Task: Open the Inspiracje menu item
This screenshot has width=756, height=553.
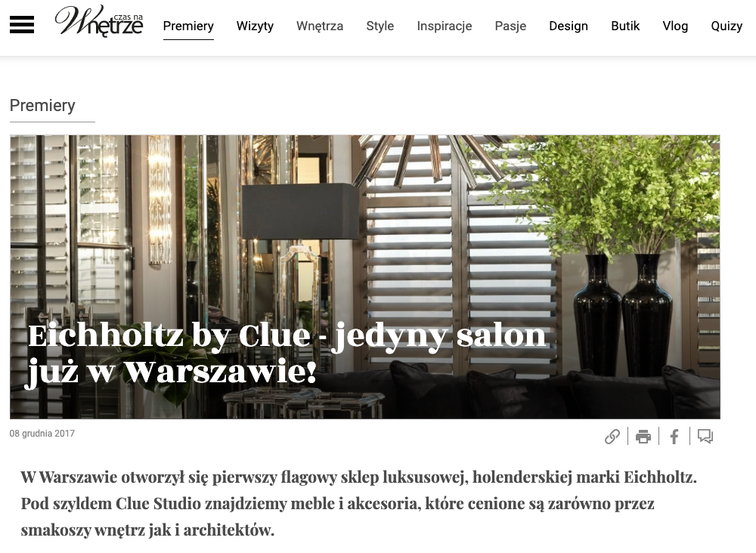Action: click(x=444, y=26)
